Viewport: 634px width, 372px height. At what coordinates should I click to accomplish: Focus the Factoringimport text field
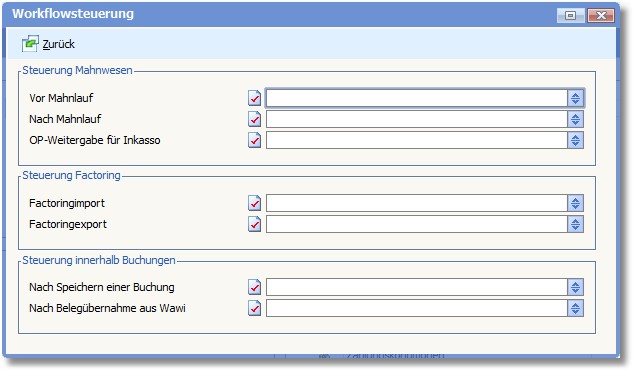point(416,203)
